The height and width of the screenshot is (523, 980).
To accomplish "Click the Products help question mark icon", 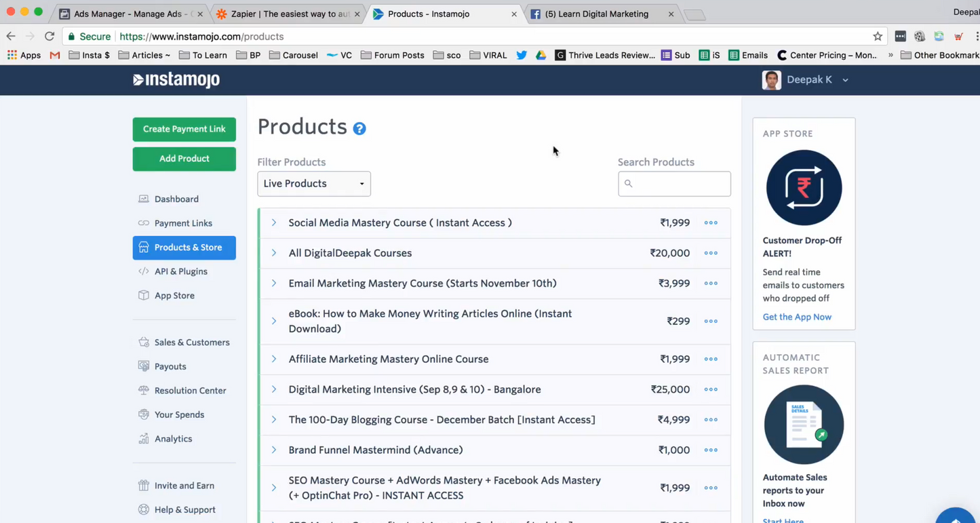I will [x=359, y=129].
